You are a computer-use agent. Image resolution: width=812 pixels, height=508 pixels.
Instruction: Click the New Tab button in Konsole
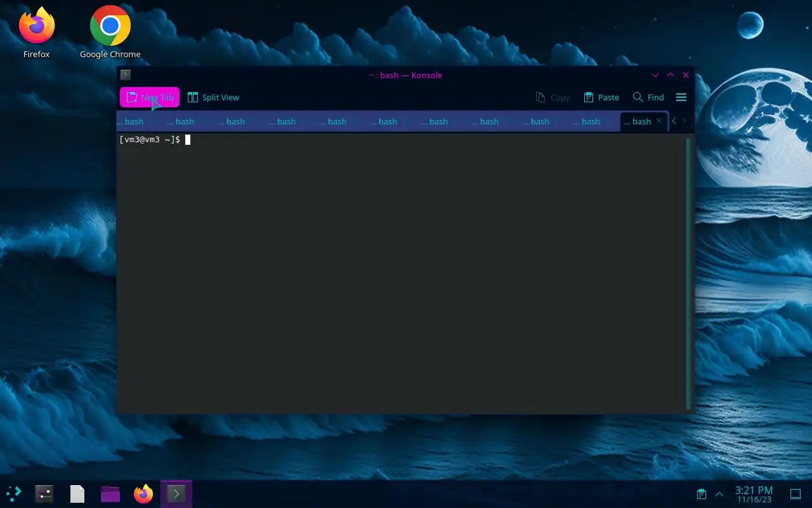coord(150,97)
